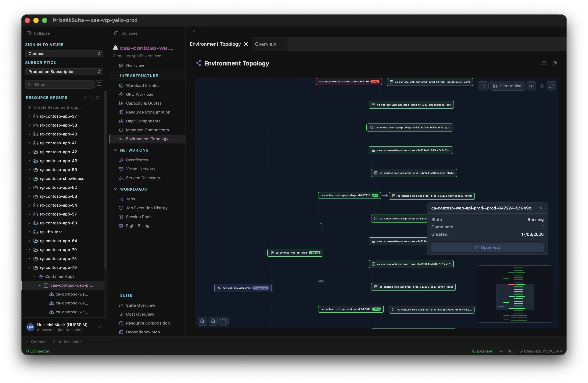588x383 pixels.
Task: Click the Connected status indicator
Action: (38, 351)
